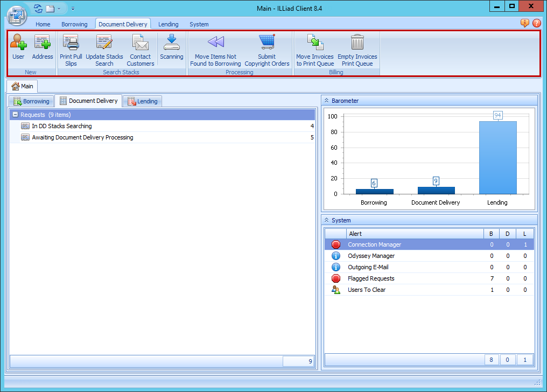Viewport: 547px width, 392px height.
Task: Empty the Invoices Print Queue
Action: (x=357, y=48)
